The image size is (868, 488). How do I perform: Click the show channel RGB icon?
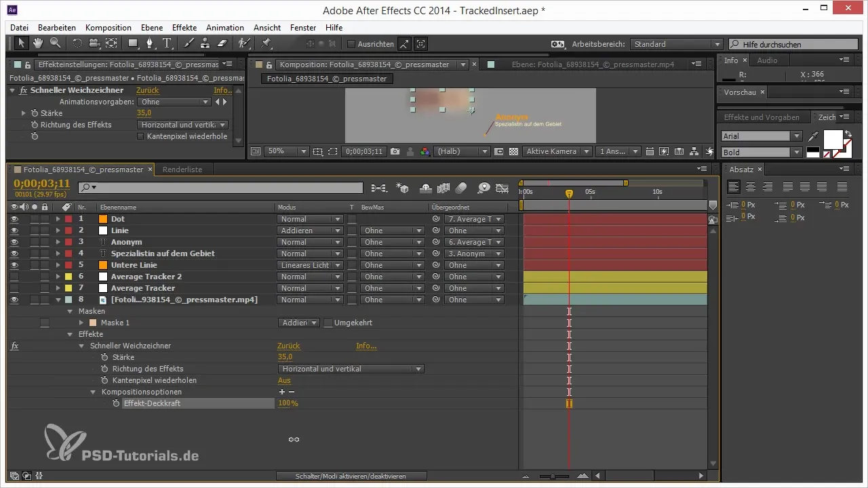(425, 151)
